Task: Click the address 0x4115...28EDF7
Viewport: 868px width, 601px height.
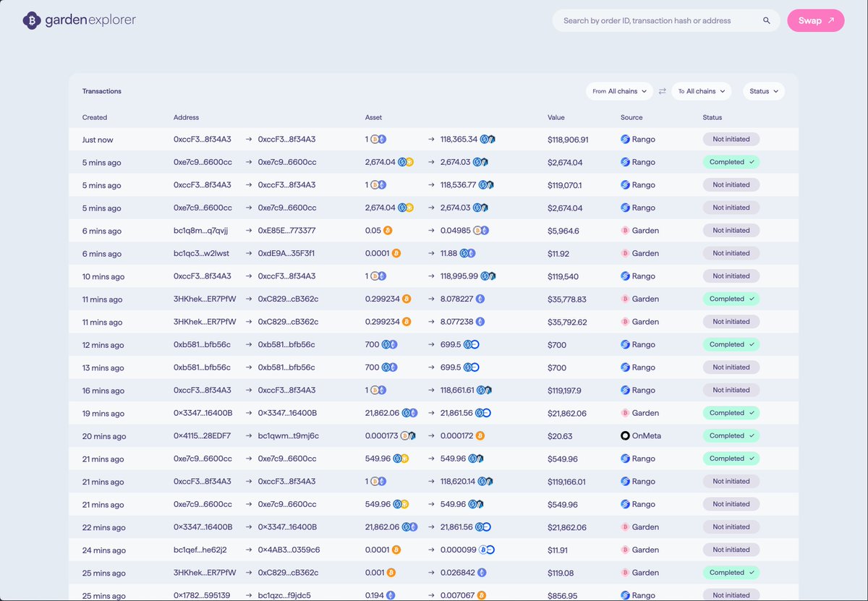Action: point(203,436)
